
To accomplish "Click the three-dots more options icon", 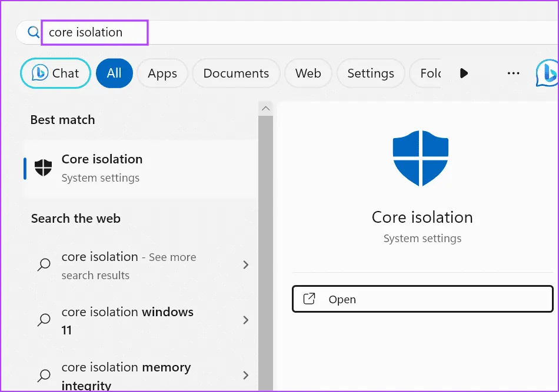I will (x=513, y=73).
